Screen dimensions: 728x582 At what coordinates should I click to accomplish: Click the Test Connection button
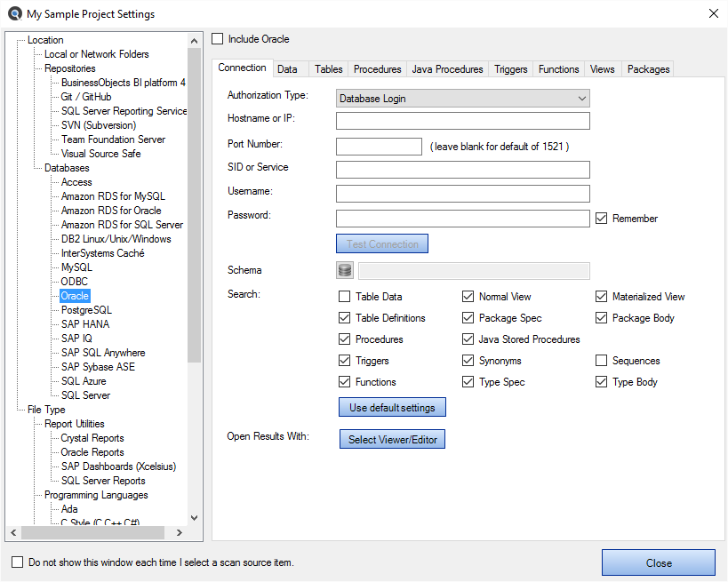click(x=382, y=243)
